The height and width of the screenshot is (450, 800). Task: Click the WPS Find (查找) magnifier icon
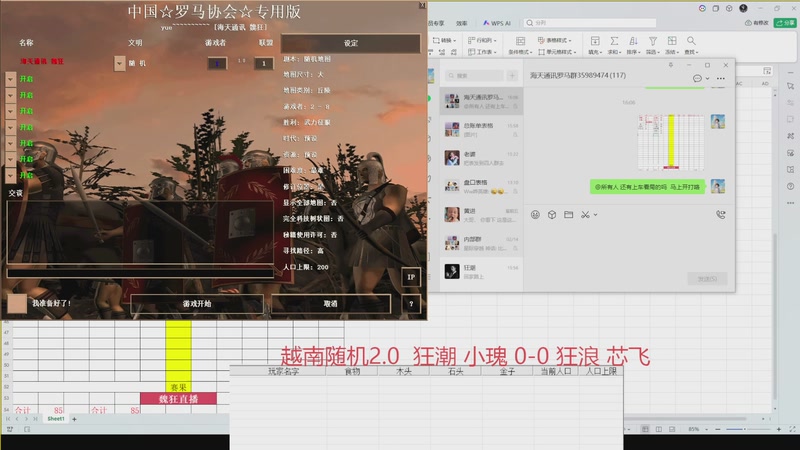691,41
